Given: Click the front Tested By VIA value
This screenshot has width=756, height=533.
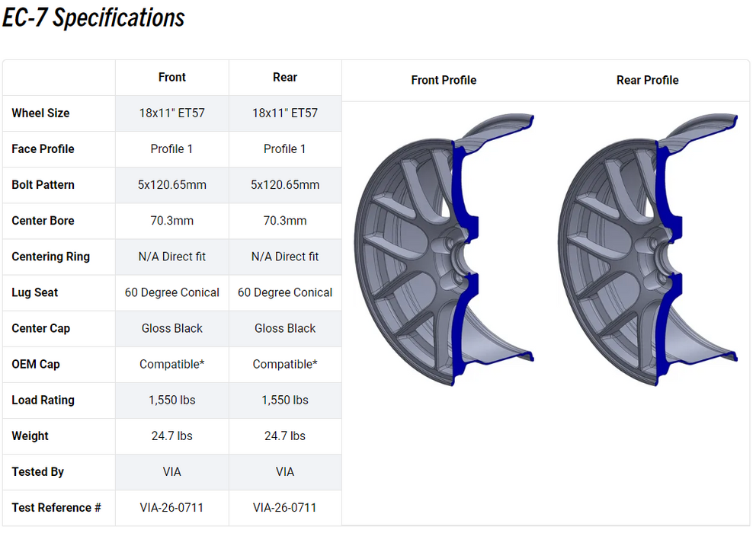Looking at the screenshot, I should (x=172, y=471).
